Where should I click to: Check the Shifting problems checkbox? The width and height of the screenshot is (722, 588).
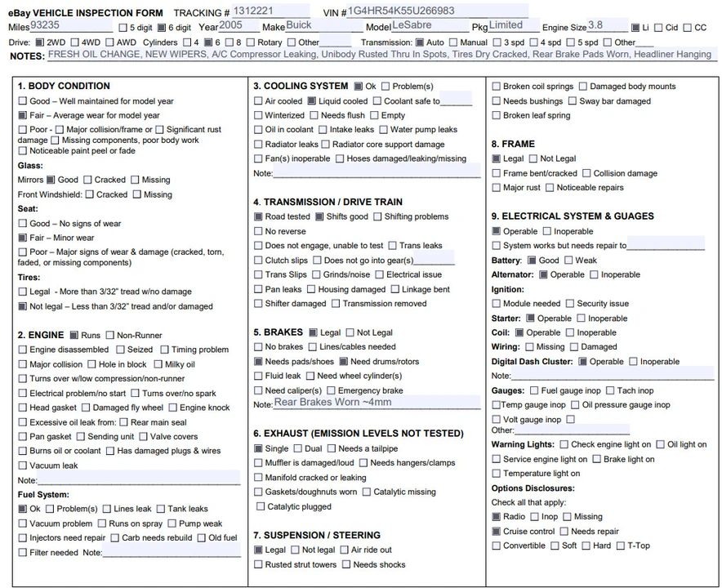click(377, 216)
